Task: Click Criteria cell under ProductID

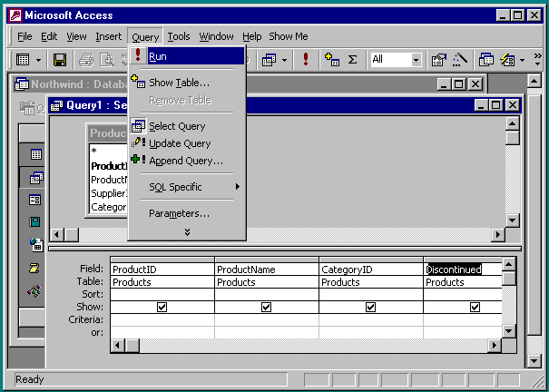Action: point(162,319)
